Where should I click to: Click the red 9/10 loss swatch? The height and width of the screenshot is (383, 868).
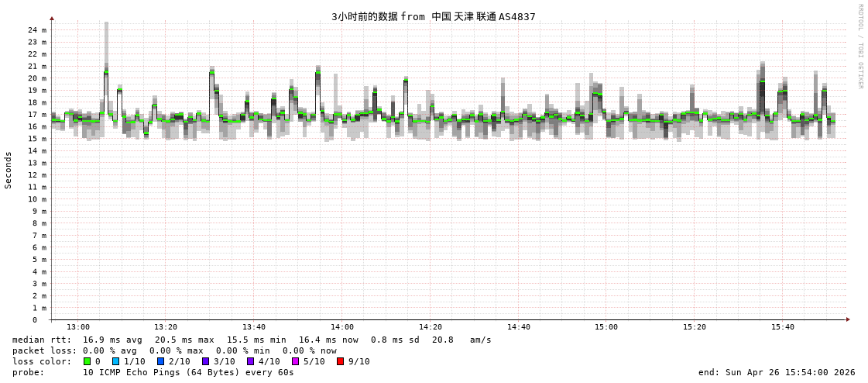click(340, 361)
